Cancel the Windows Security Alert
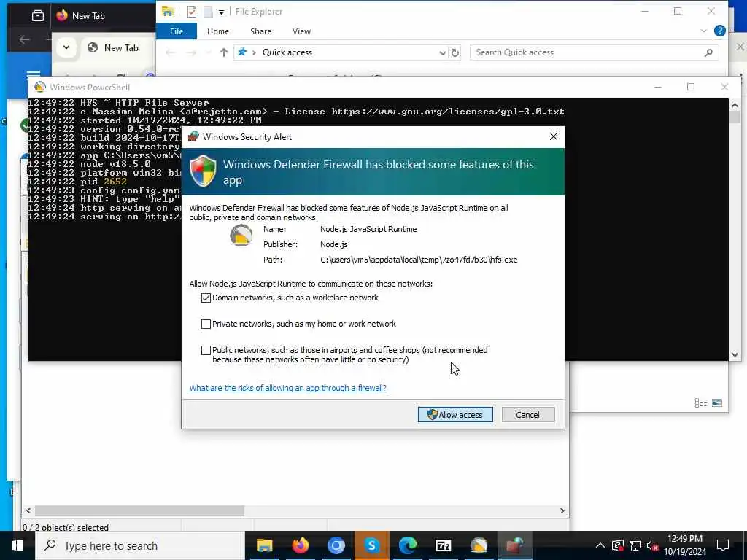Screen dimensions: 747x560 pyautogui.click(x=528, y=414)
